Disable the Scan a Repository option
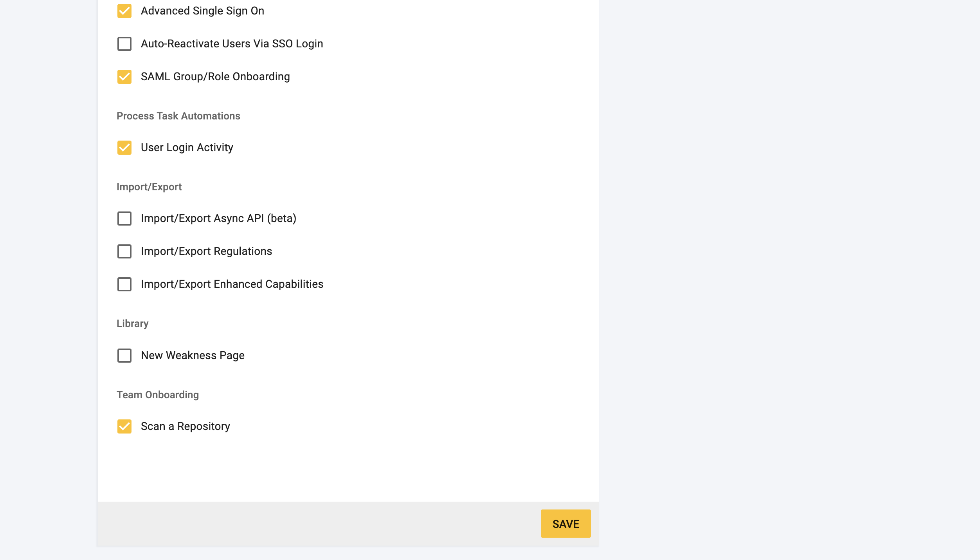This screenshot has height=560, width=980. point(124,426)
